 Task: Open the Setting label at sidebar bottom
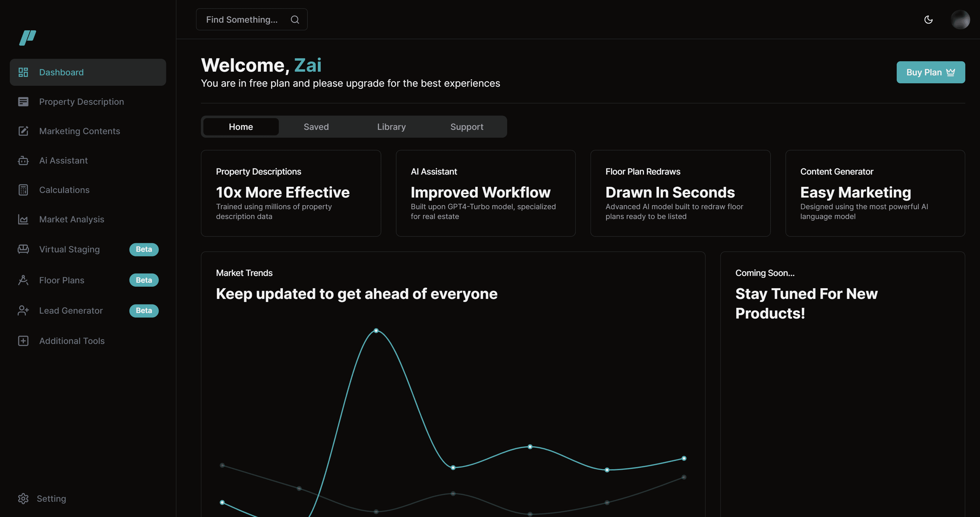(51, 498)
